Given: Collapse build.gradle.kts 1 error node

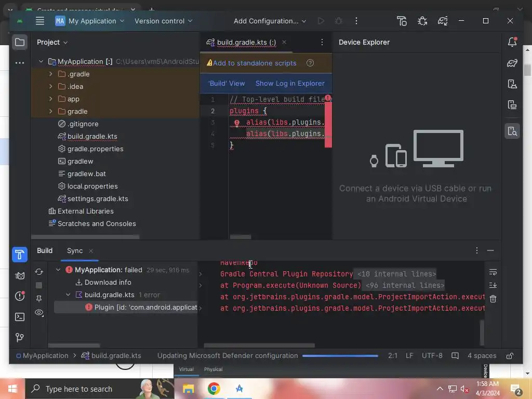Looking at the screenshot, I should [x=68, y=295].
